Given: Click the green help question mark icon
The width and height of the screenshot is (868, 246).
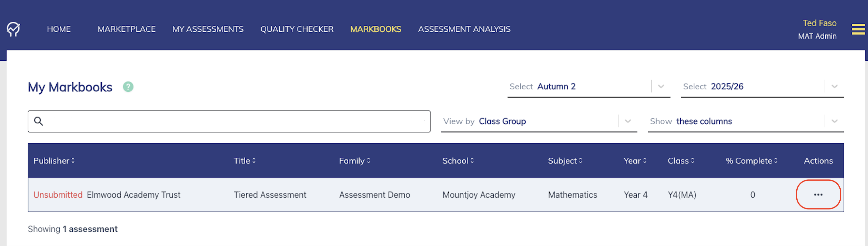Looking at the screenshot, I should pyautogui.click(x=128, y=87).
